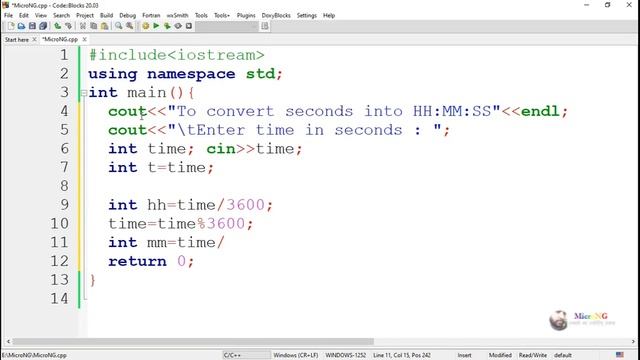Open the Build menu
Viewport: 640px width, 360px height.
pyautogui.click(x=107, y=16)
